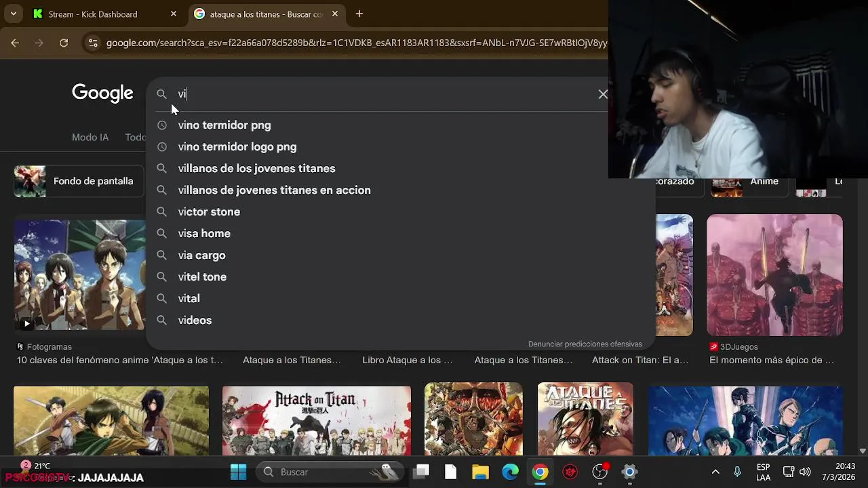Open 3DJuegos colossal titans image
The width and height of the screenshot is (868, 488).
click(x=774, y=275)
